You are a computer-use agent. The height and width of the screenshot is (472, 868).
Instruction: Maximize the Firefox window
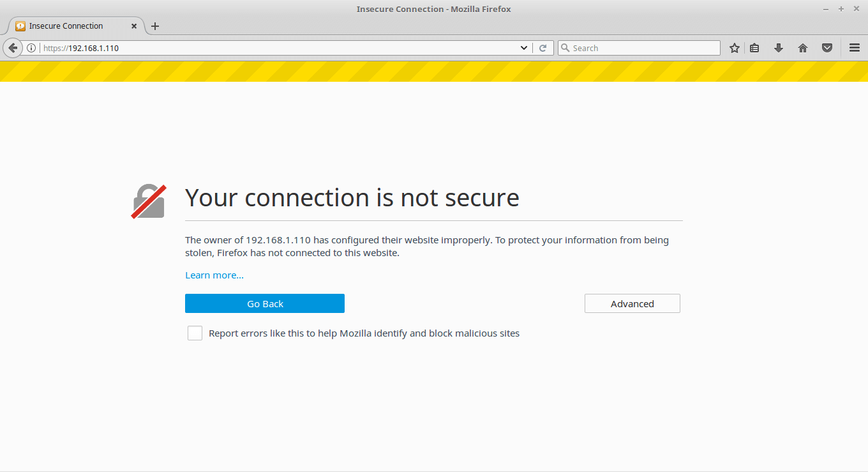coord(841,9)
